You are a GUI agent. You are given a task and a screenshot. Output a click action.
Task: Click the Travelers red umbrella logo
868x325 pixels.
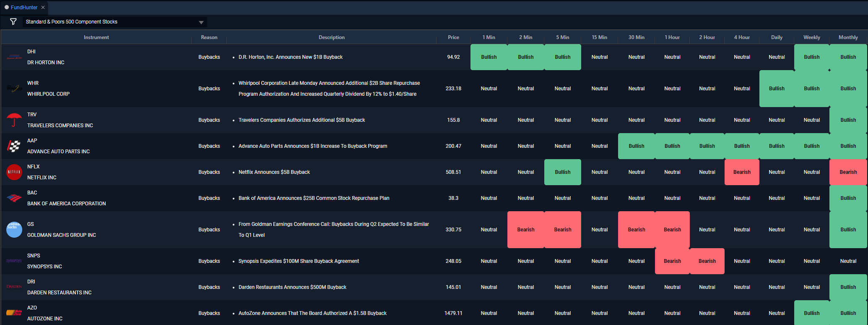click(14, 120)
